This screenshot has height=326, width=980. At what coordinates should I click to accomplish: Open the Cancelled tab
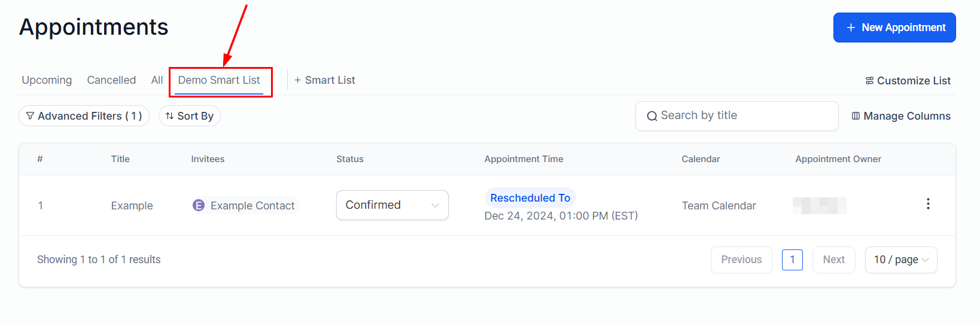click(111, 80)
